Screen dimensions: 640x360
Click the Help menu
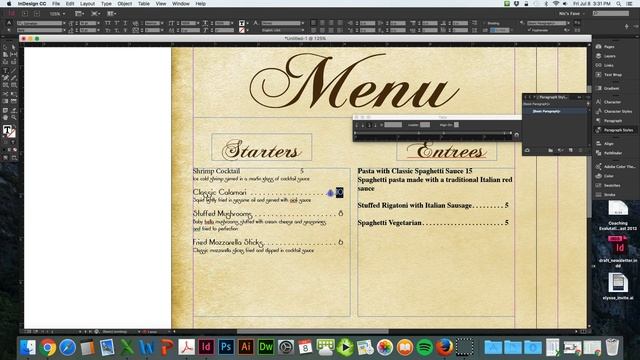click(x=200, y=4)
